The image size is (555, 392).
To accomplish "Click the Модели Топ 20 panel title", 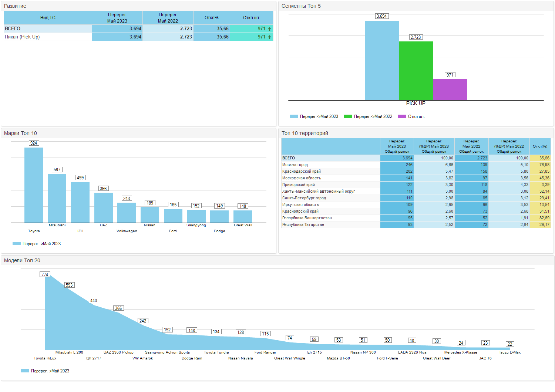I will [x=22, y=260].
